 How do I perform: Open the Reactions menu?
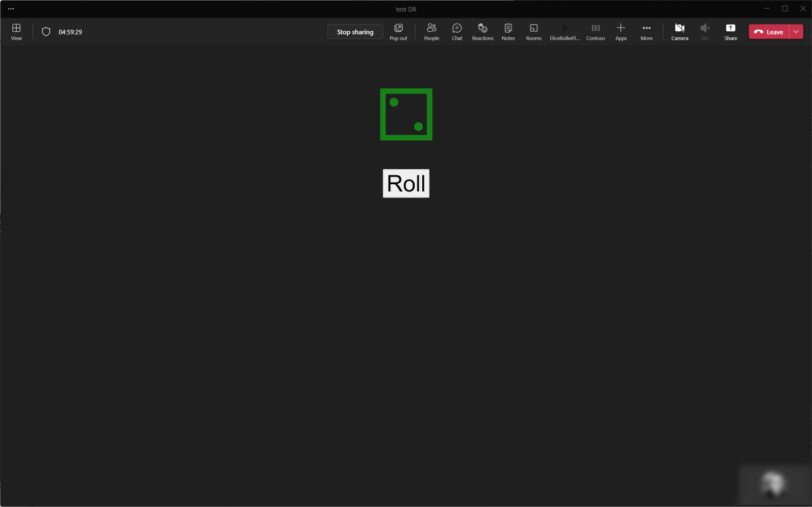click(x=482, y=32)
